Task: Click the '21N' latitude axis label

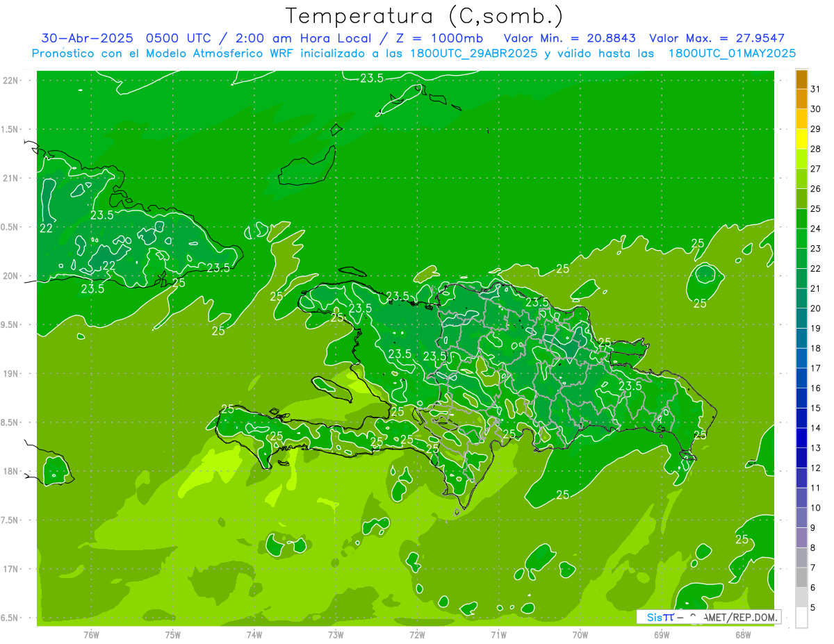Action: point(10,178)
